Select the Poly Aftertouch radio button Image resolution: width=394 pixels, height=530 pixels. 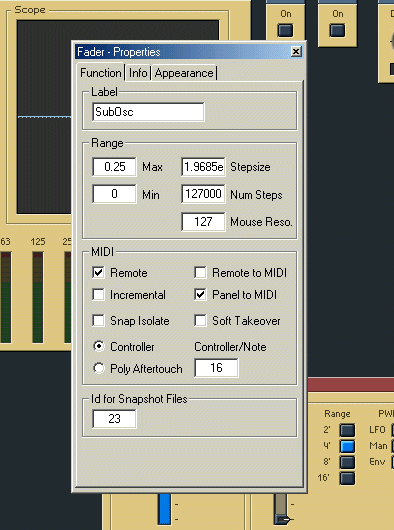tap(99, 368)
